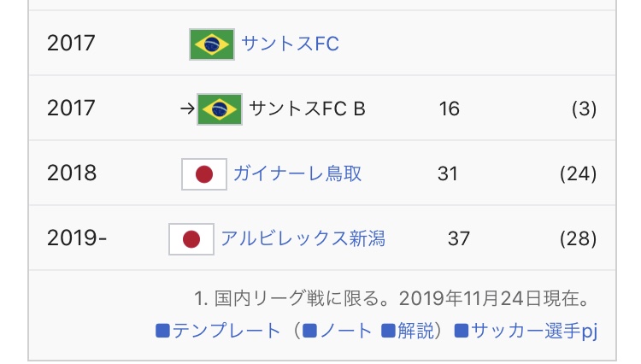The height and width of the screenshot is (364, 641).
Task: Click the blue square before ノート
Action: (310, 331)
